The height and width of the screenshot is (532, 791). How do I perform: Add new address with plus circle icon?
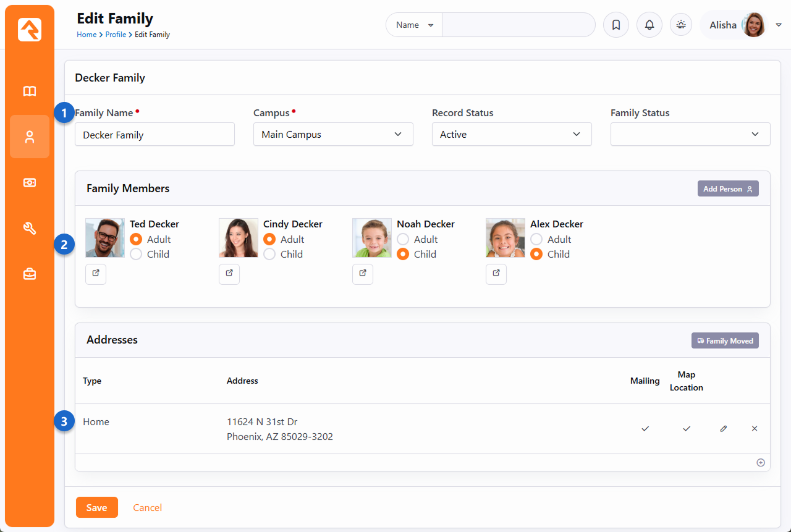pyautogui.click(x=761, y=463)
